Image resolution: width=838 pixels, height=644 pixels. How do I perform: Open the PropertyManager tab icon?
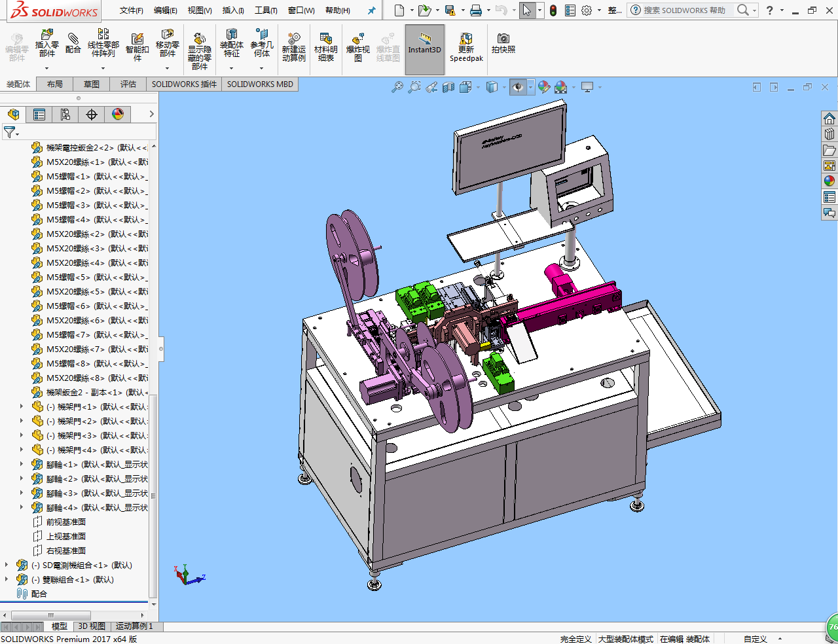click(x=39, y=115)
